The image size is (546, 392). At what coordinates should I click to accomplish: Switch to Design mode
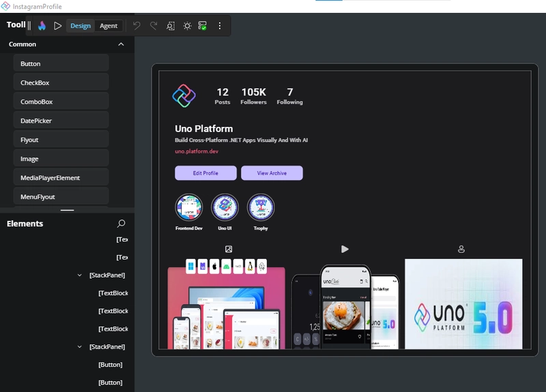(x=81, y=26)
